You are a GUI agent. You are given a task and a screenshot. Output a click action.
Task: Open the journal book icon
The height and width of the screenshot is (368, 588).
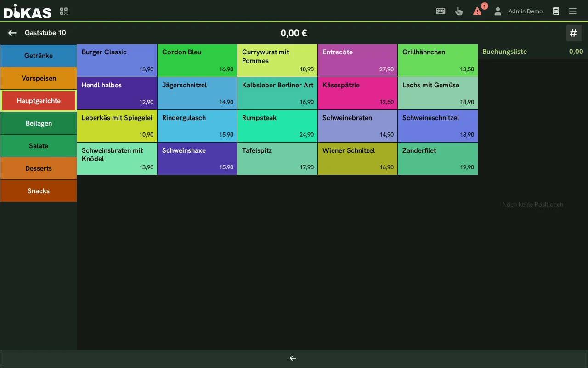pyautogui.click(x=556, y=11)
